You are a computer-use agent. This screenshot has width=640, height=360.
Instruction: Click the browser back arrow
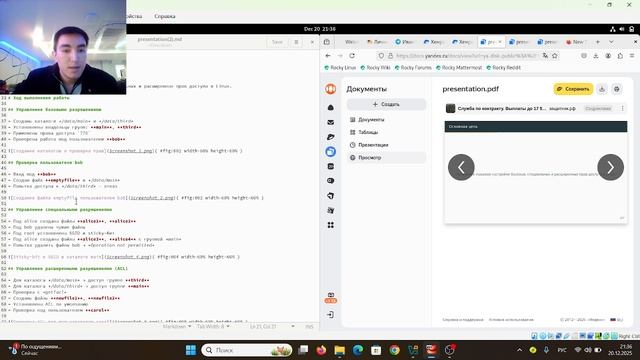click(328, 56)
